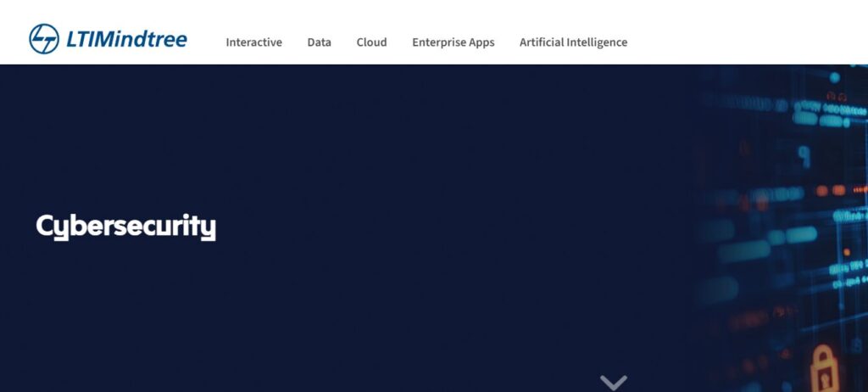Click the down chevron arrow in banner
Screen dimensions: 868x392
click(614, 383)
